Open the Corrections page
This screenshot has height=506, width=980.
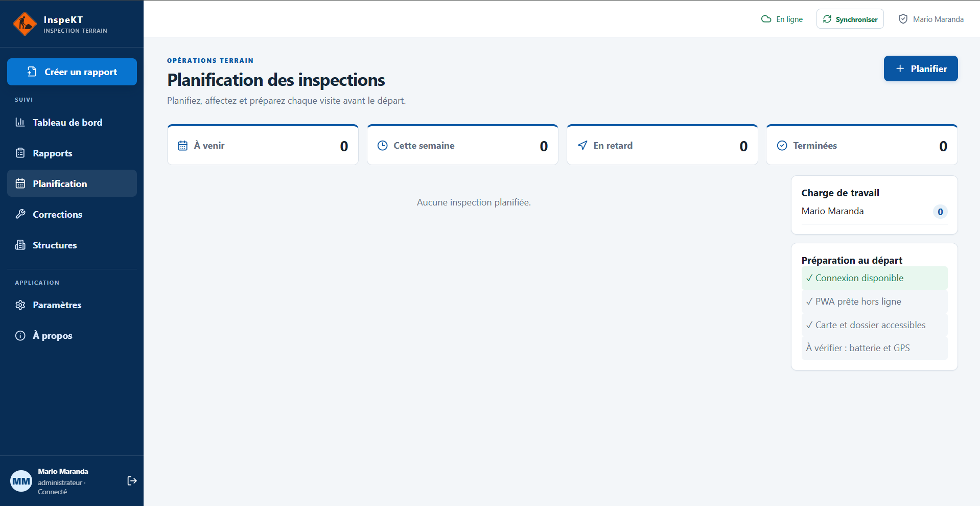72,214
